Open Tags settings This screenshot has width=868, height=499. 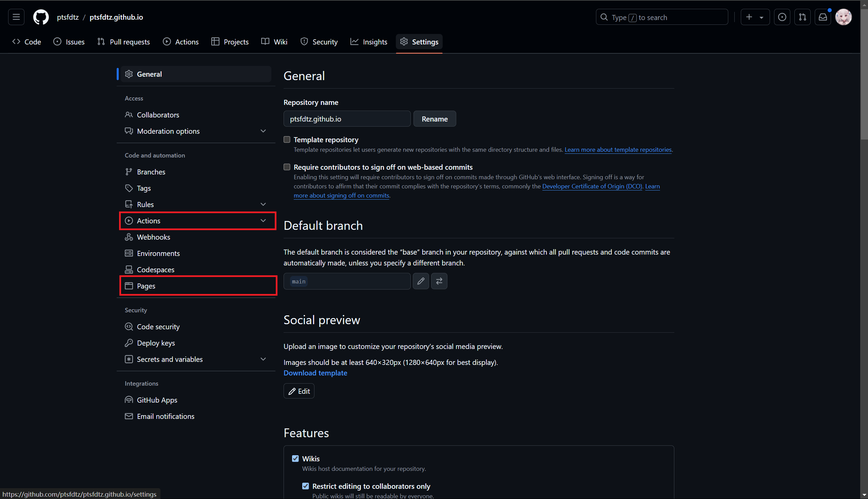196,188
